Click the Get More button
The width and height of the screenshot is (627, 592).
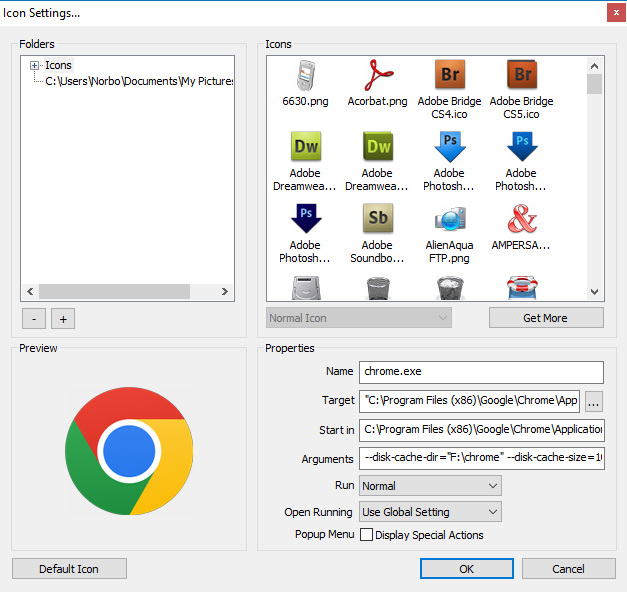click(546, 318)
